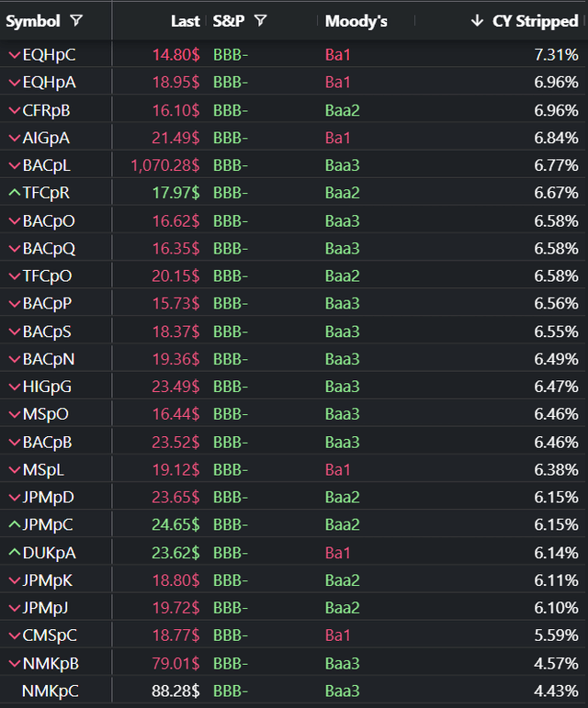This screenshot has height=708, width=588.
Task: Click the up chevron beside TFCpR
Action: 13,193
